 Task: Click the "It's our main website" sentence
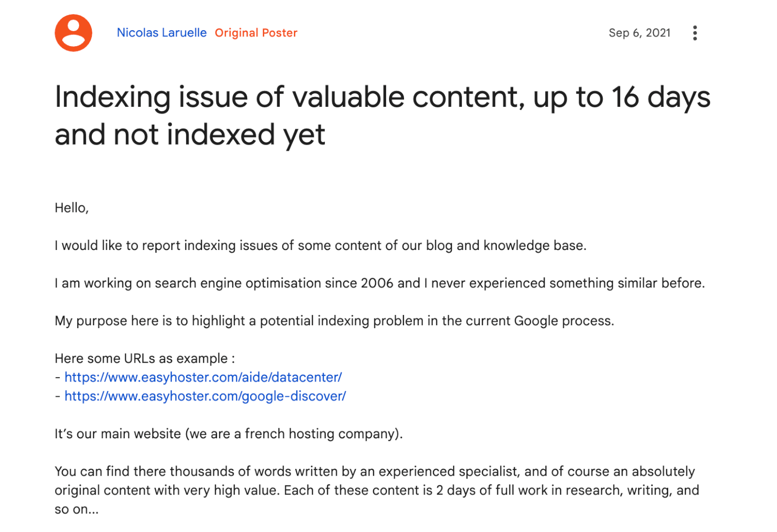point(228,434)
